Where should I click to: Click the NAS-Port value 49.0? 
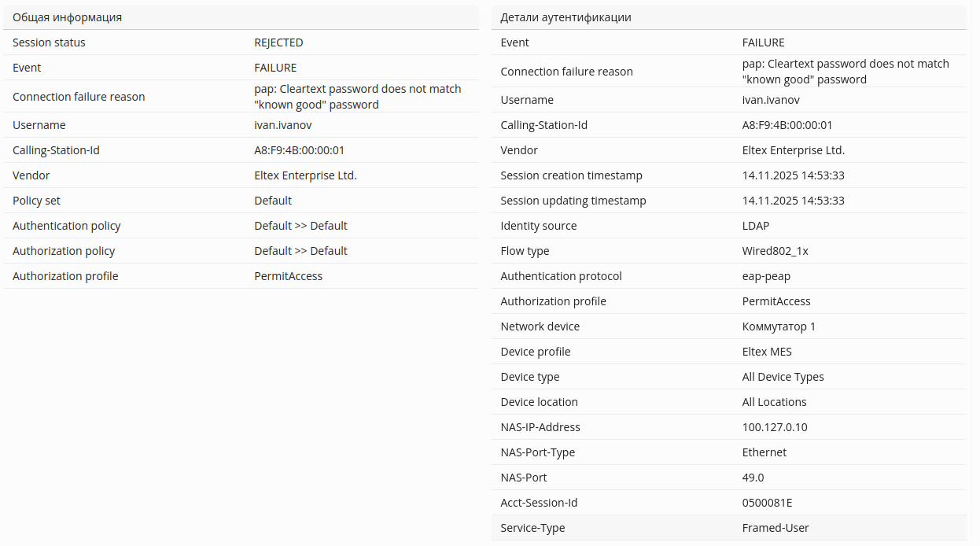[x=753, y=478]
